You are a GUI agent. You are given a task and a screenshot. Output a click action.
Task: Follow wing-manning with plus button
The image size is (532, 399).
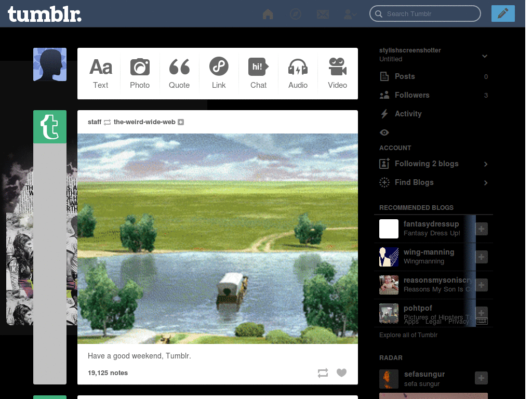tap(481, 257)
